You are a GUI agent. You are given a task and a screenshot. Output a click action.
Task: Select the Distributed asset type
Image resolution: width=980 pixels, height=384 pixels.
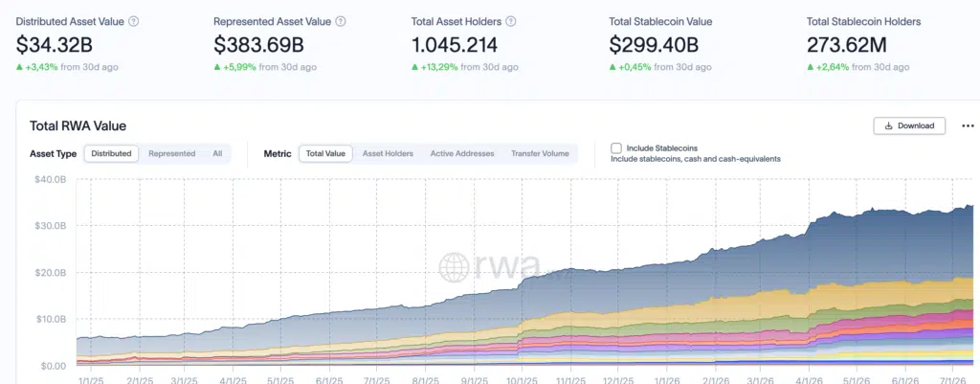[x=111, y=153]
